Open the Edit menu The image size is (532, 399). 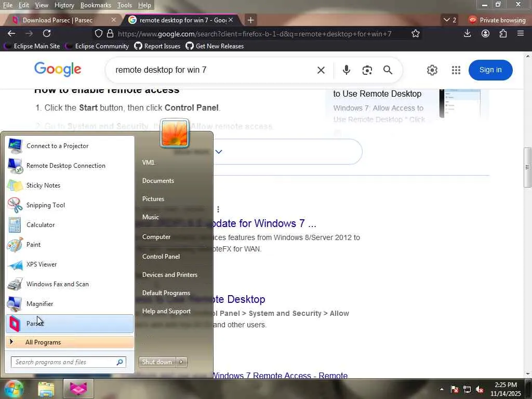tap(23, 5)
